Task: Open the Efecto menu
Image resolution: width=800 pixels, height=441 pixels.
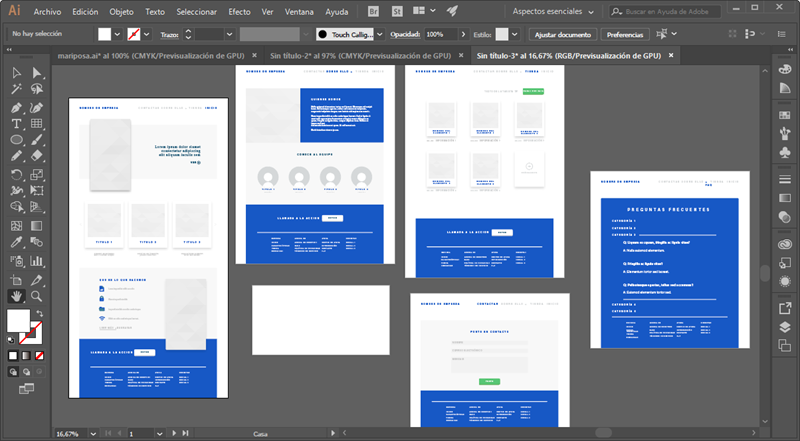Action: coord(239,13)
